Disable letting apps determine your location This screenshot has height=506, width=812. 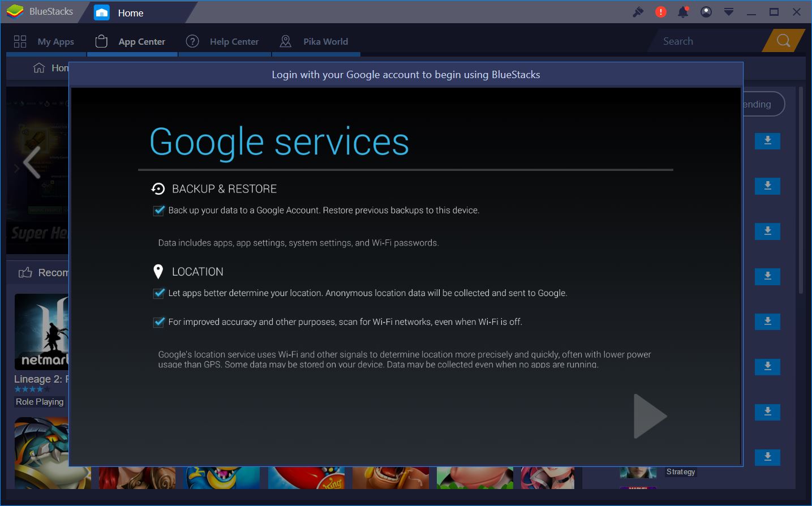coord(159,293)
